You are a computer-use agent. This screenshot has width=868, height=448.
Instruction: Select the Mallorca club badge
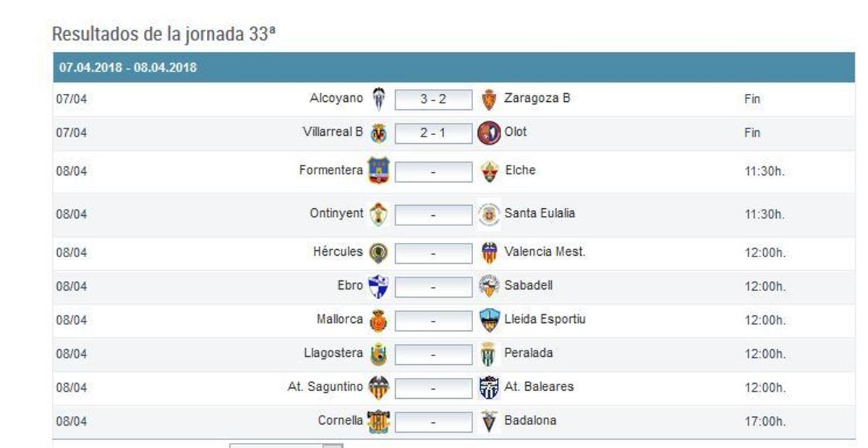tap(376, 319)
